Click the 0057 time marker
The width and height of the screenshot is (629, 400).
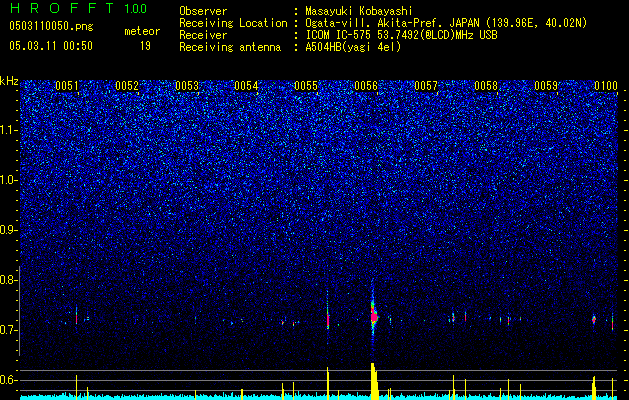click(426, 86)
